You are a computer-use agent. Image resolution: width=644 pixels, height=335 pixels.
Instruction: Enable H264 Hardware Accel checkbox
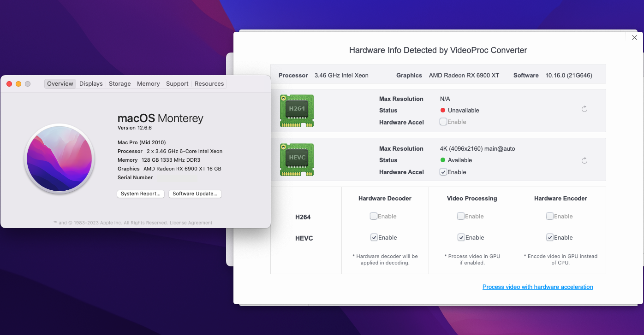(x=443, y=122)
